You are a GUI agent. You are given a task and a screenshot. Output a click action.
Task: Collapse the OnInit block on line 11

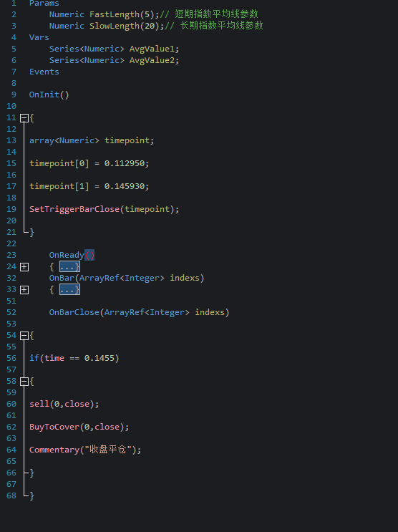pos(24,117)
